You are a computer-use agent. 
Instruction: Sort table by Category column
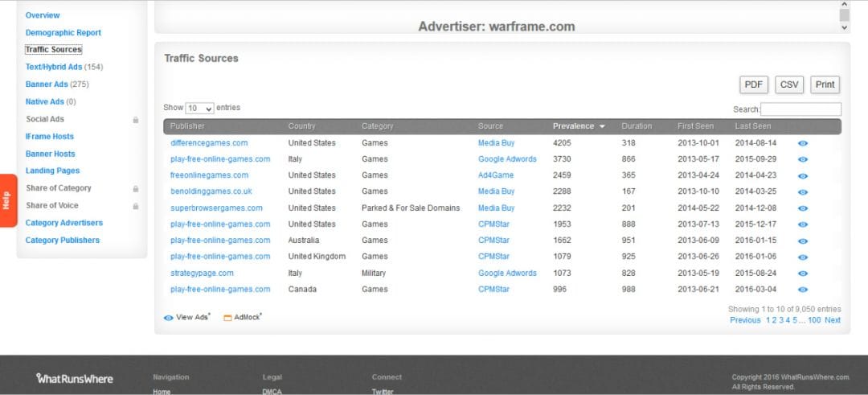(378, 126)
